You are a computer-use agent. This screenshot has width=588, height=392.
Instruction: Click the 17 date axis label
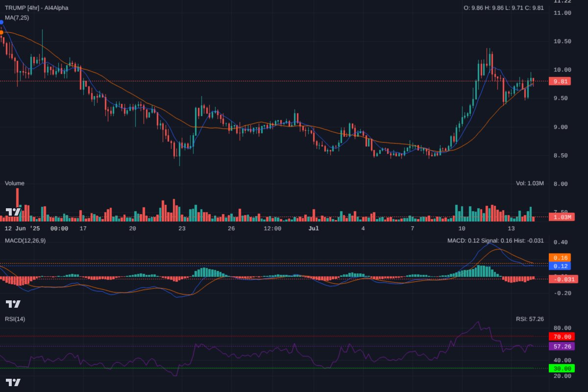83,228
